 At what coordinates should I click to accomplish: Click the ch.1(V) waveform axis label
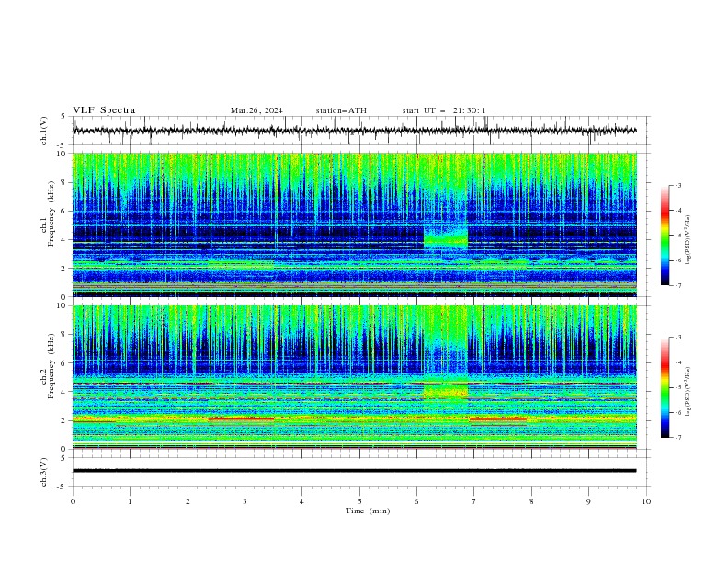tap(44, 131)
